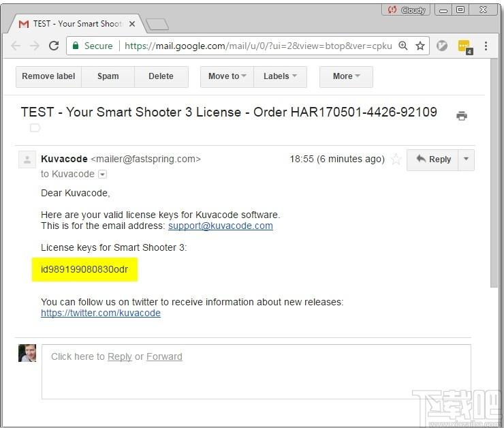Click the zoom magnifier in address bar

coord(403,46)
